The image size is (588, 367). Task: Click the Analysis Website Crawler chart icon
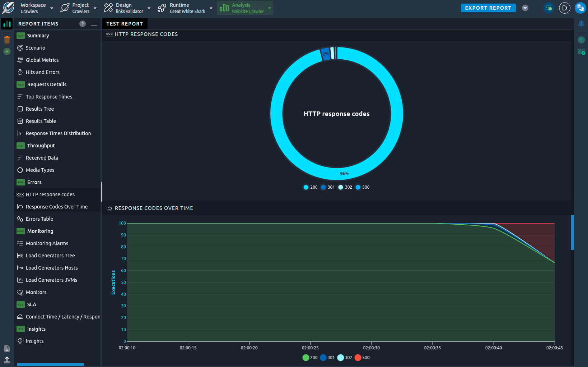point(224,8)
